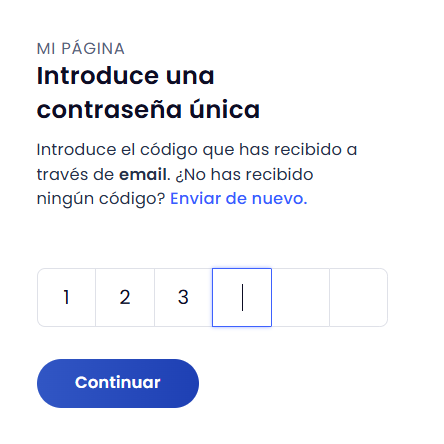Click the word nuevo in the link
444x444 pixels.
(x=279, y=199)
